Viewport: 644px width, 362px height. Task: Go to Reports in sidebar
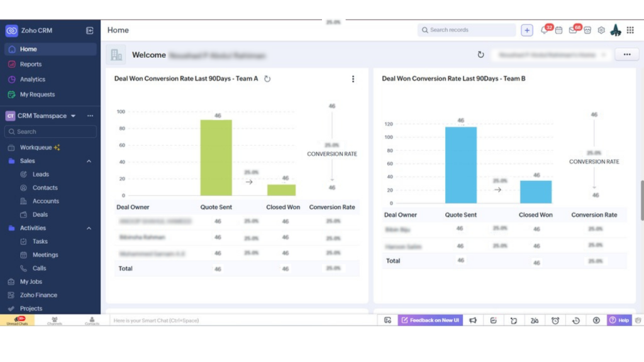pyautogui.click(x=30, y=64)
